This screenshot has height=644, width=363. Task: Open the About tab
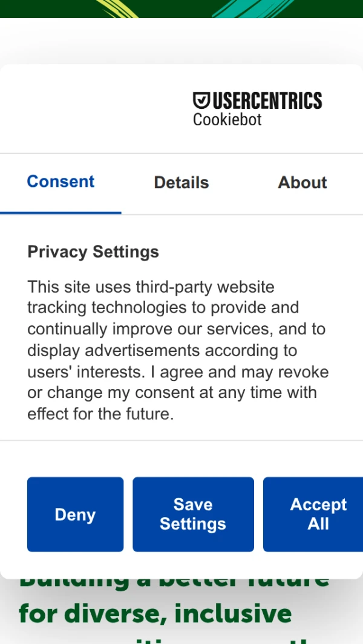pos(302,183)
